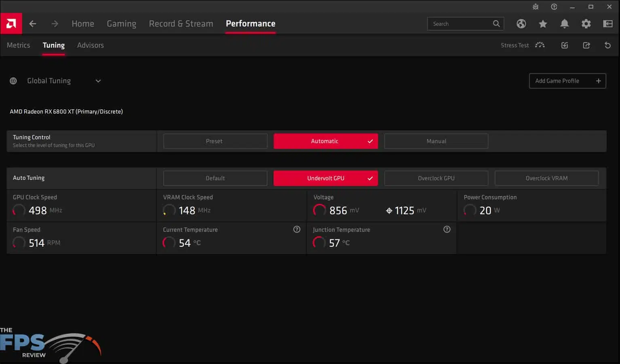Image resolution: width=620 pixels, height=364 pixels.
Task: Select the Overclock VRAM option
Action: pos(546,178)
